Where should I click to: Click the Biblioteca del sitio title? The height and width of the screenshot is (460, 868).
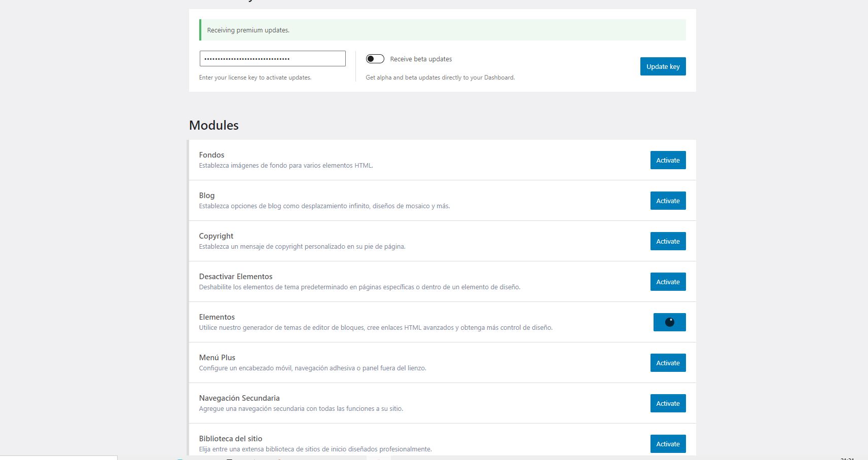pos(231,439)
